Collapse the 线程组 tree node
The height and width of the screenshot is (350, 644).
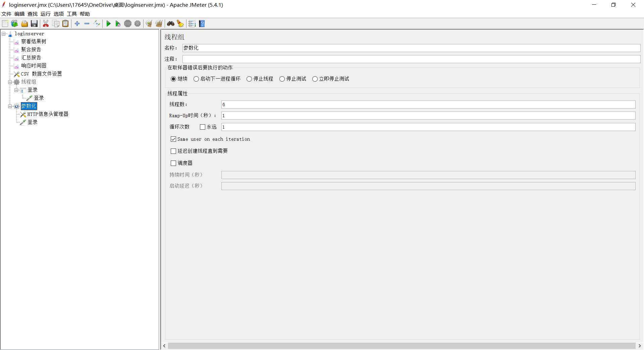point(10,82)
